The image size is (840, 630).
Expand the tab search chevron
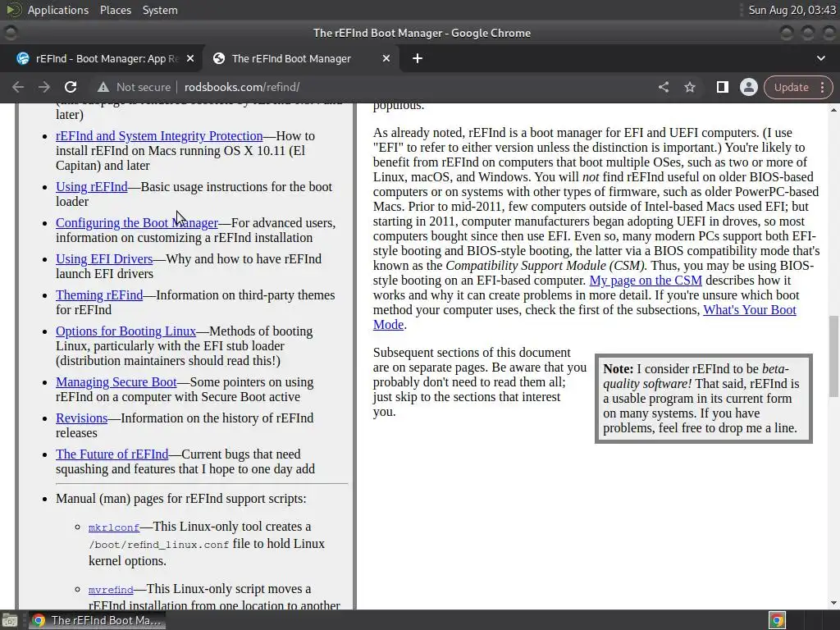pyautogui.click(x=820, y=58)
